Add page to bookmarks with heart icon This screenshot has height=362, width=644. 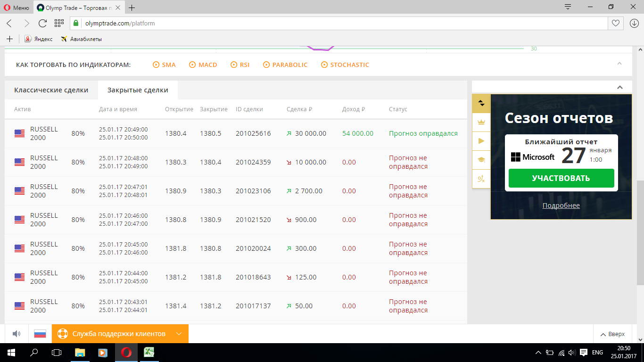615,23
